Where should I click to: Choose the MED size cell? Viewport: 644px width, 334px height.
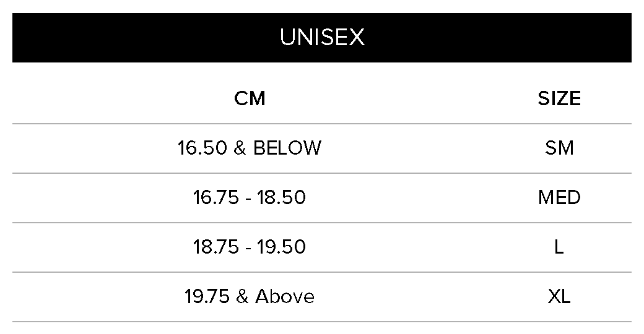tap(559, 198)
